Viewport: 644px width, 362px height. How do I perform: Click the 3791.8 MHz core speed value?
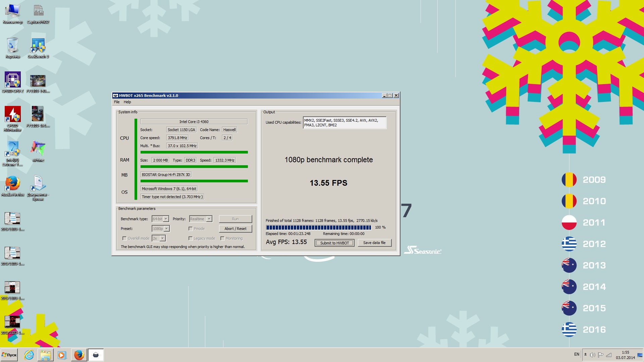click(x=177, y=138)
